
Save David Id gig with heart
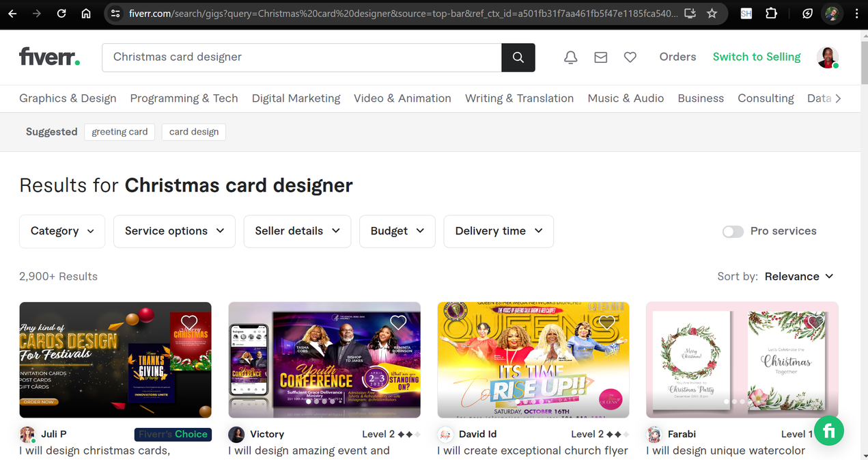[607, 322]
